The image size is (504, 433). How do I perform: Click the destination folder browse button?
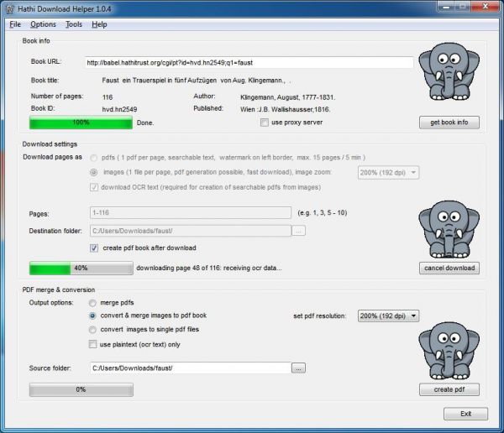(298, 231)
